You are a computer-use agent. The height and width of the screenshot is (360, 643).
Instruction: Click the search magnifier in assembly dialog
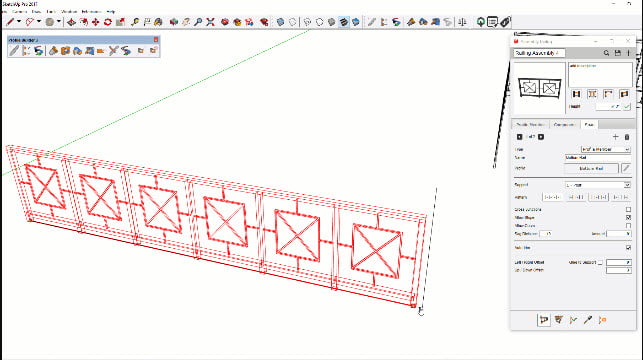pyautogui.click(x=606, y=53)
